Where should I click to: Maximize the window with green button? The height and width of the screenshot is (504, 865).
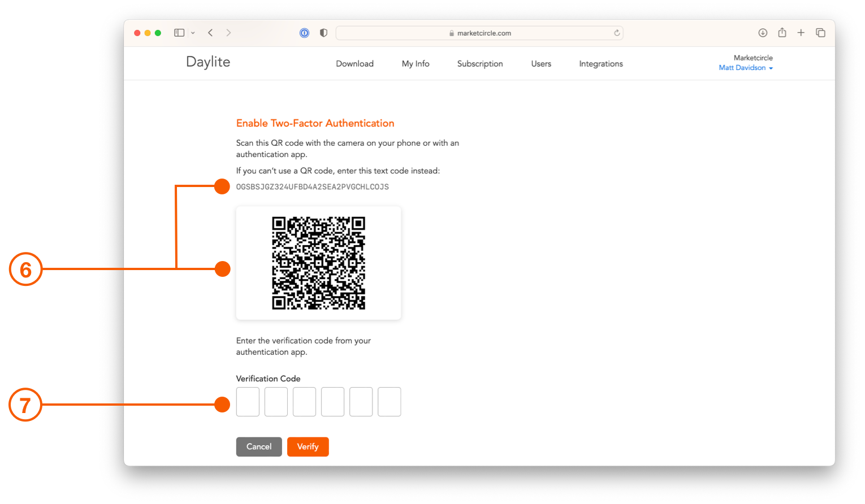[158, 33]
